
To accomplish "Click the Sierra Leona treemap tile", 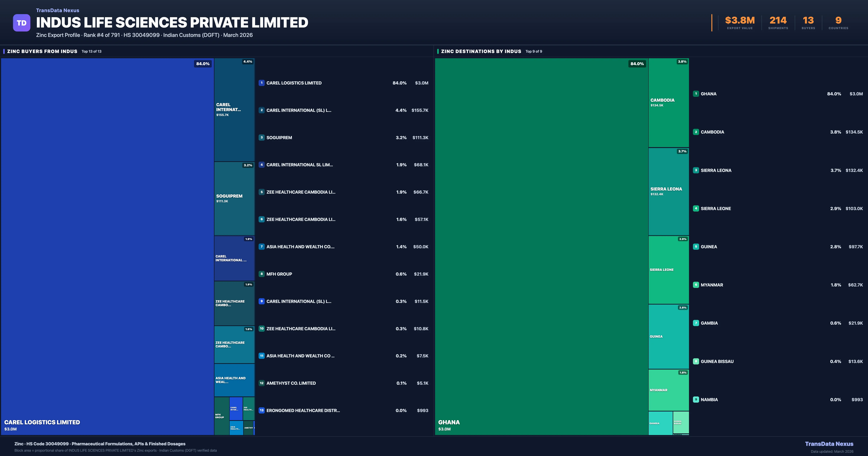I will [x=669, y=191].
